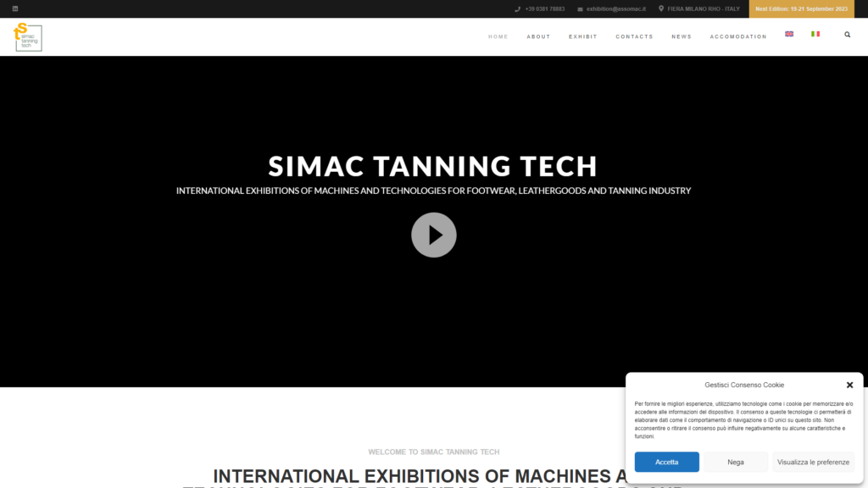868x488 pixels.
Task: Open the Exhibit menu item
Action: click(583, 36)
